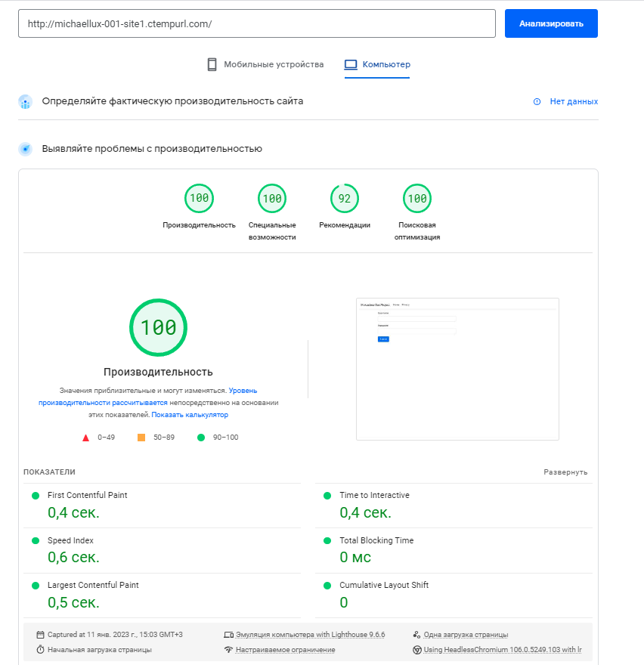
Task: Open Специальные возможности score gauge
Action: pyautogui.click(x=272, y=198)
